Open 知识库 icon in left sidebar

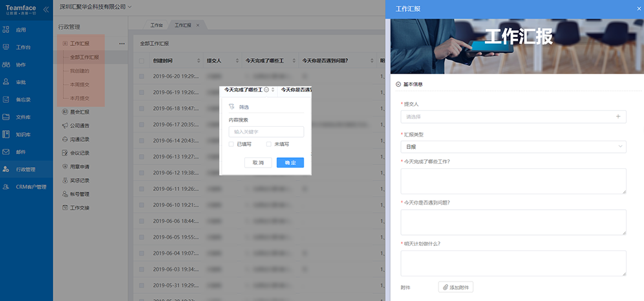click(6, 134)
